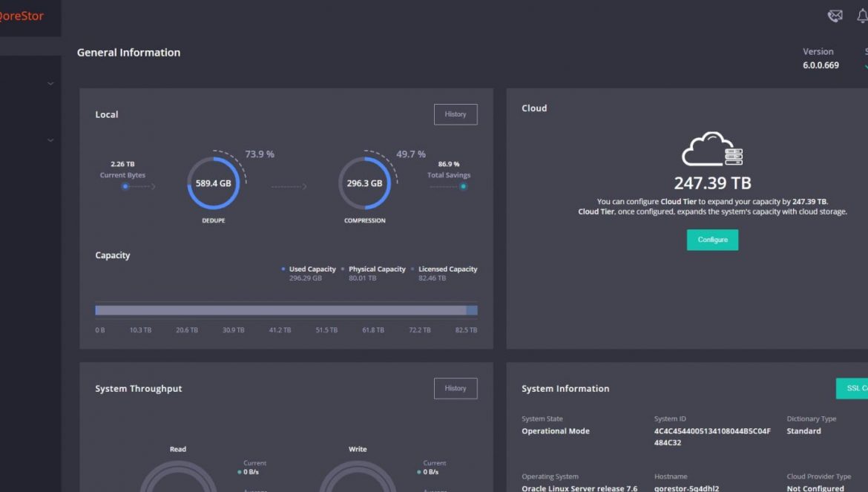Click the 0 B capacity axis label
The image size is (868, 492).
(99, 329)
